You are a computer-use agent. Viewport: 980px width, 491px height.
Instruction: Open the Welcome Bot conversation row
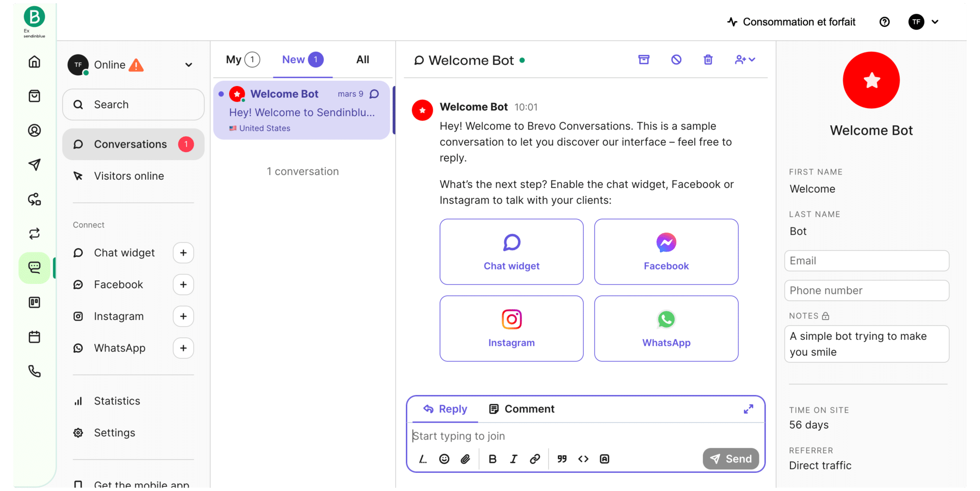[302, 110]
